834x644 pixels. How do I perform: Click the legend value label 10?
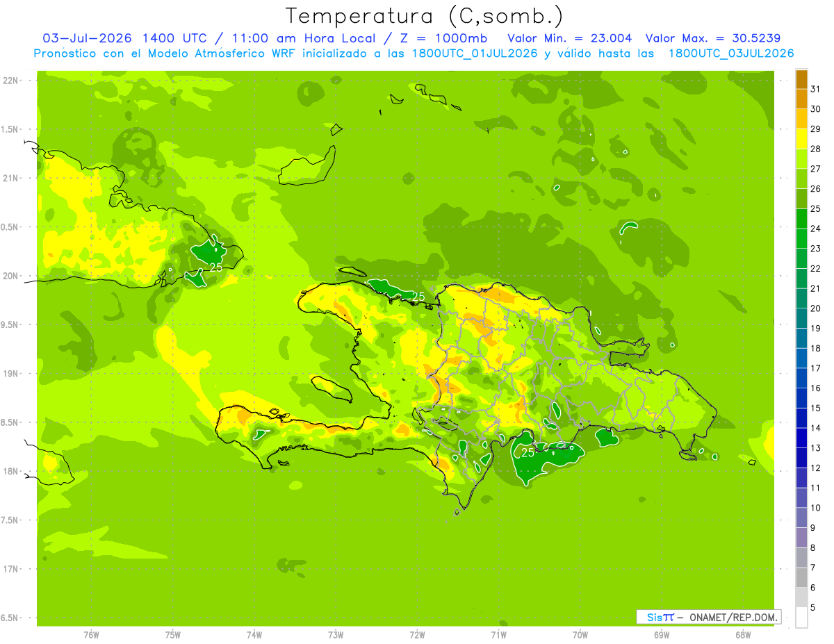coord(816,508)
